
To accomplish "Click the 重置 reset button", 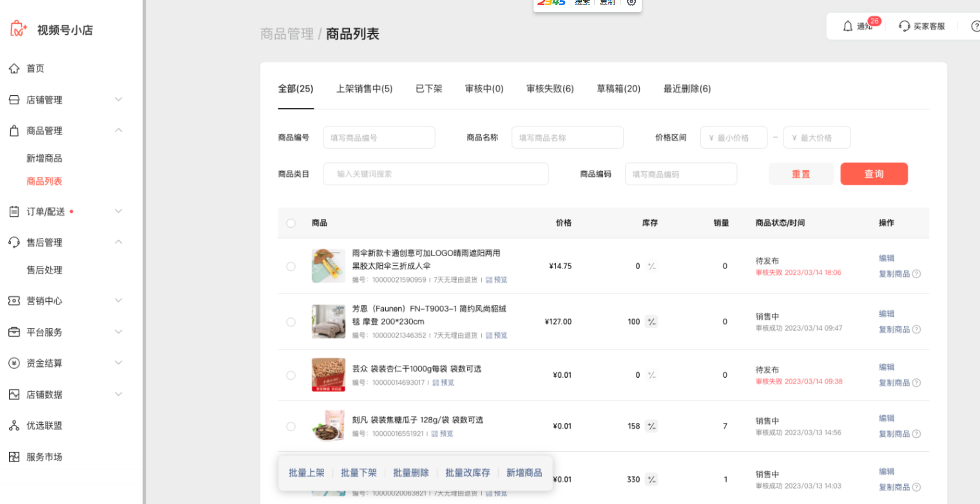I will (x=801, y=174).
